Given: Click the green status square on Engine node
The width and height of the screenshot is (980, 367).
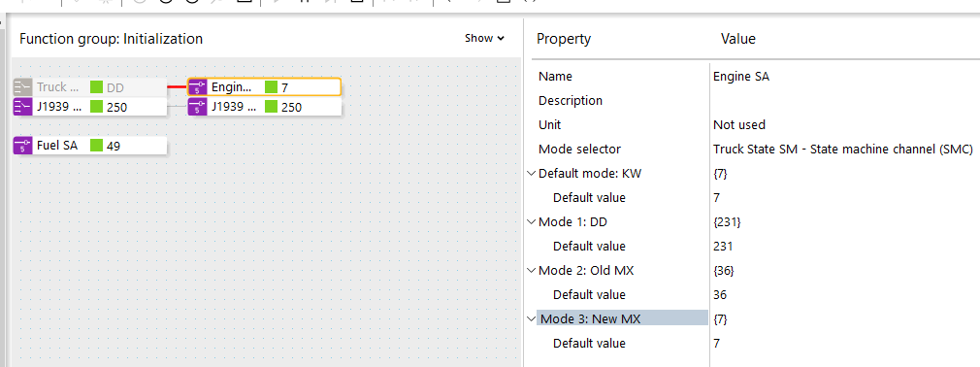Looking at the screenshot, I should pos(272,87).
